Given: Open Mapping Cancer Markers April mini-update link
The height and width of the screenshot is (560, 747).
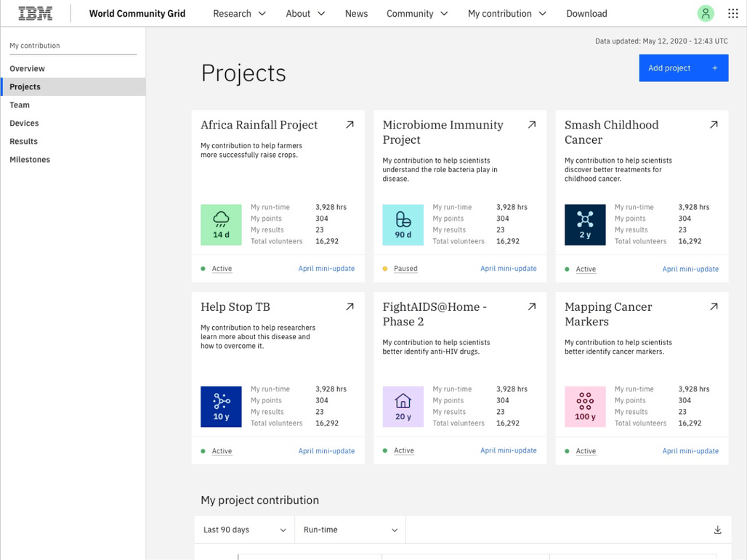Looking at the screenshot, I should point(690,451).
